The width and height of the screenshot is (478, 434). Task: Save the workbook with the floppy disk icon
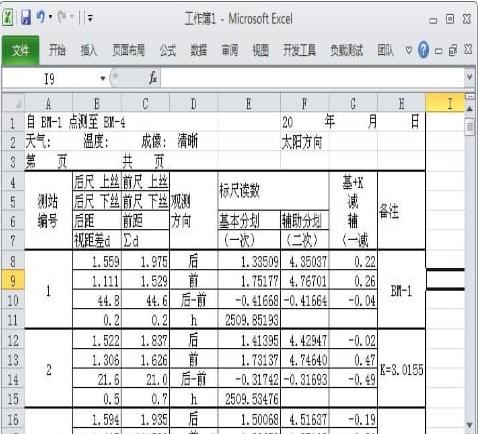click(x=26, y=17)
